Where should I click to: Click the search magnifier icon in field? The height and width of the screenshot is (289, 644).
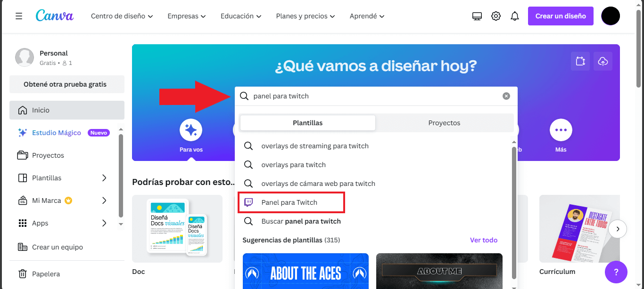tap(244, 96)
